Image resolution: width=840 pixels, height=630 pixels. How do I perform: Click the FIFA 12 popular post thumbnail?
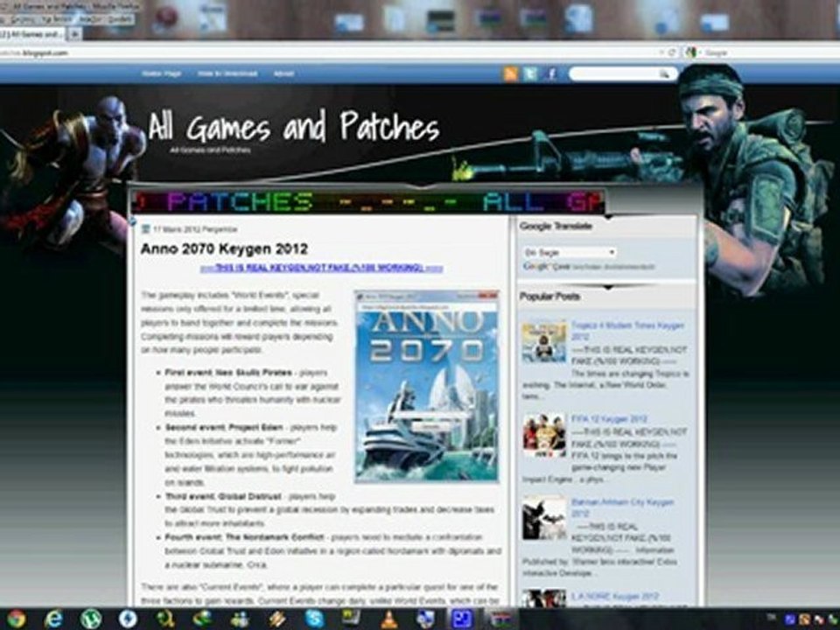tap(543, 435)
